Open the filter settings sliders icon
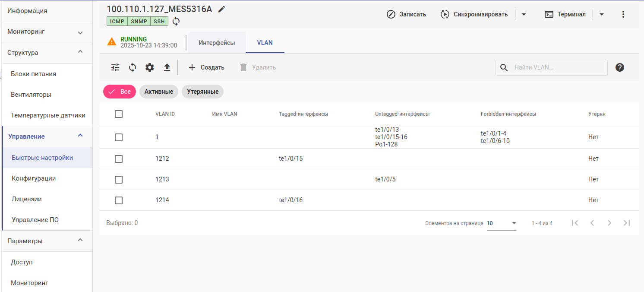The height and width of the screenshot is (292, 644). (x=115, y=67)
